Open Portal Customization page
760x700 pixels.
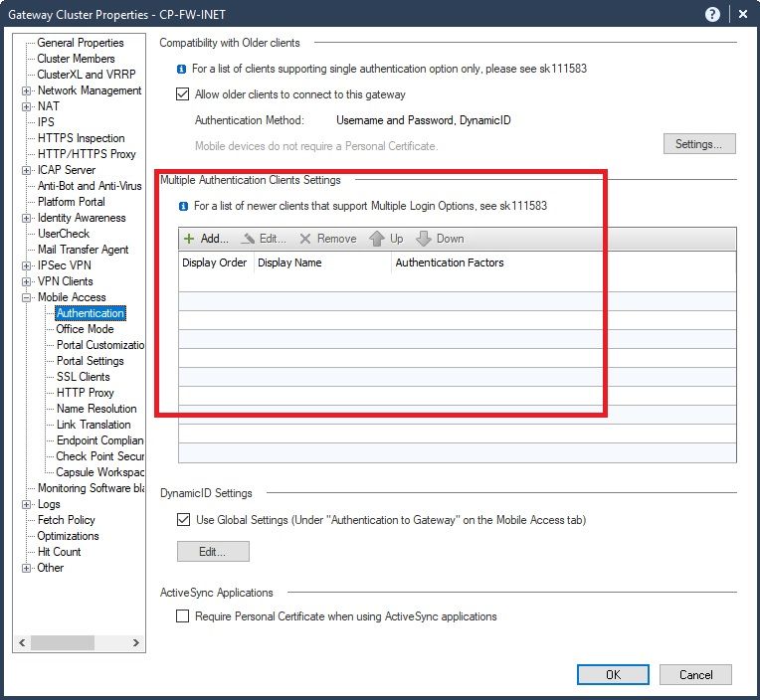tap(100, 345)
